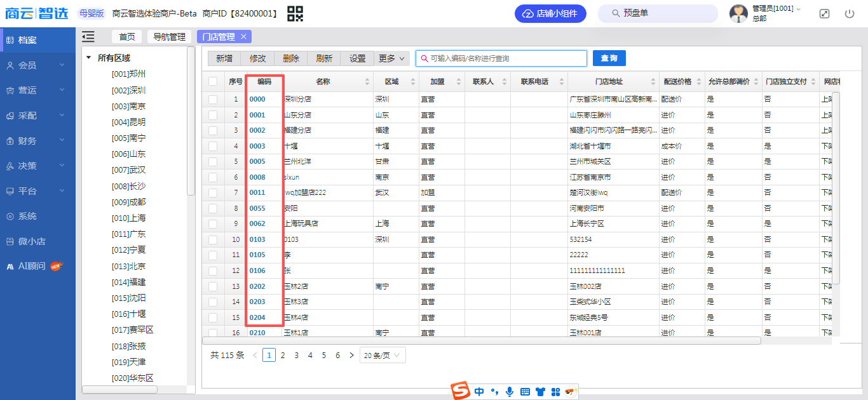Switch to the 导航管理 tab

click(x=169, y=37)
